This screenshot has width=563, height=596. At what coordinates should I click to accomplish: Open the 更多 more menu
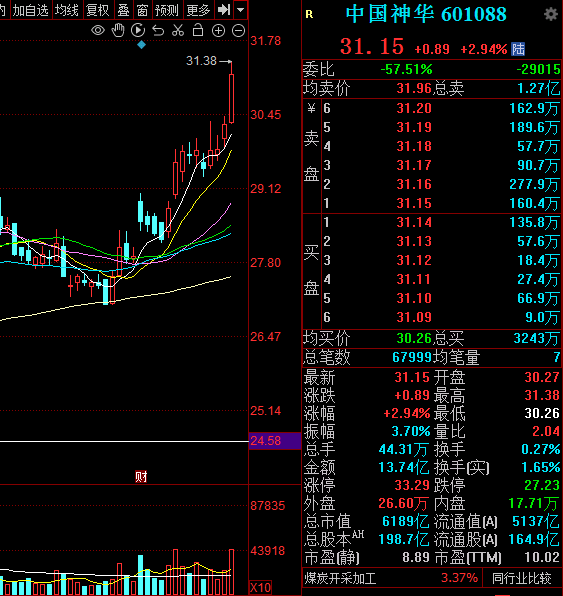(198, 10)
